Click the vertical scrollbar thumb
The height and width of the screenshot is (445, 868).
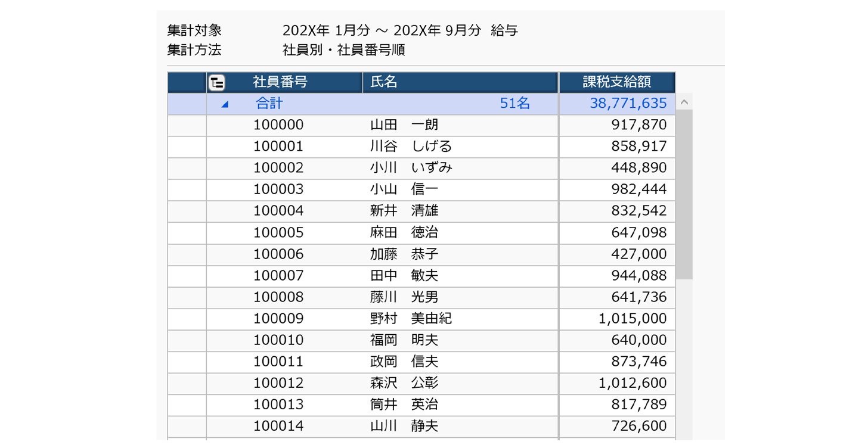684,194
